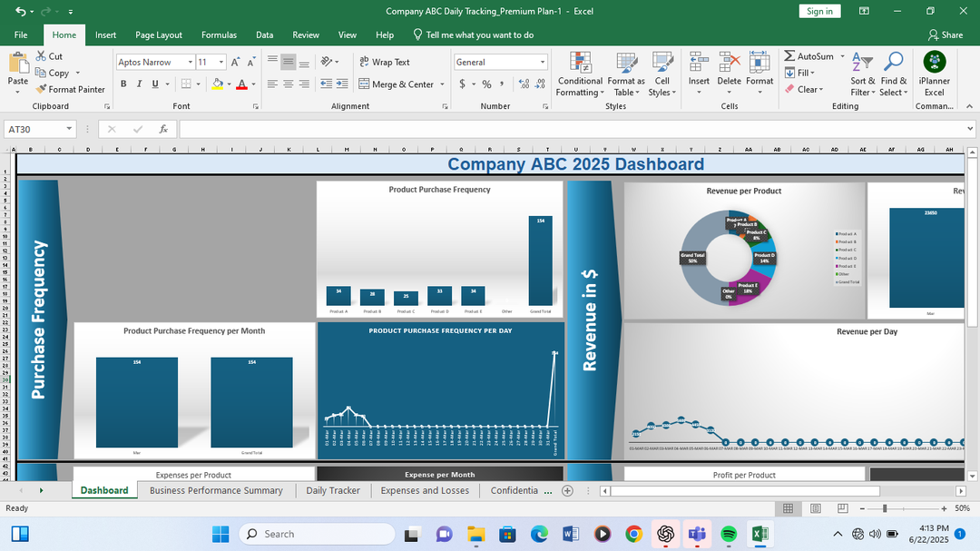Switch to Page Layout view in status bar
Screen dimensions: 980x551
816,508
